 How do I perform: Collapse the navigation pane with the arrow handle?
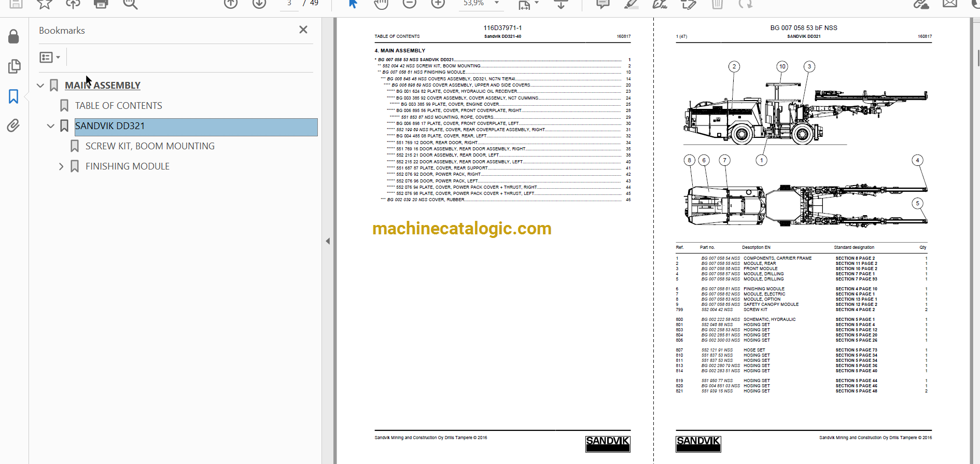pos(328,241)
